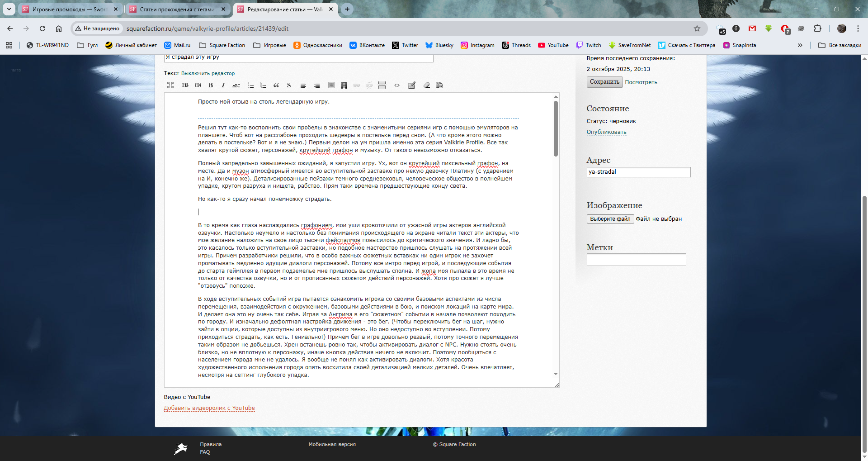Clear formatting with the eraser icon

(x=426, y=85)
